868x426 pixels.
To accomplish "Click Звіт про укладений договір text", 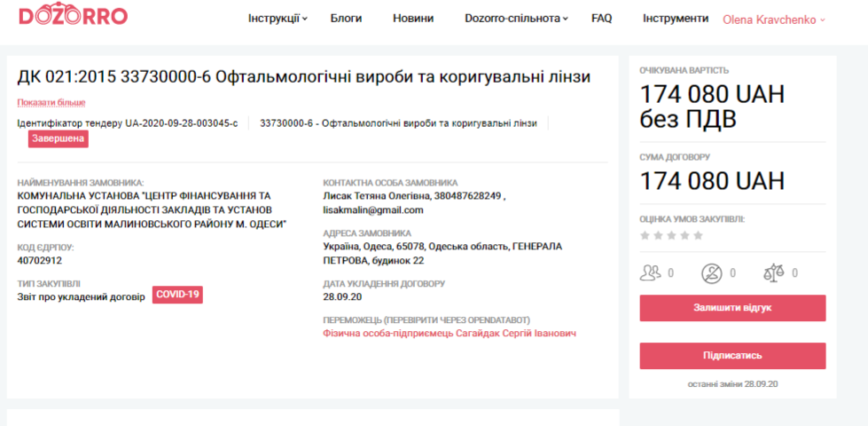I will 81,297.
